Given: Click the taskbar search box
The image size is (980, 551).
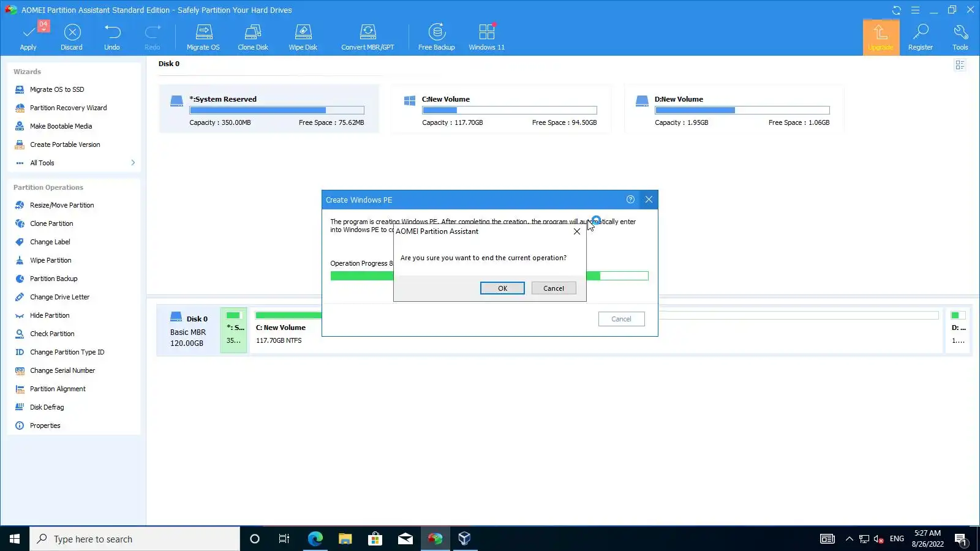Looking at the screenshot, I should pyautogui.click(x=135, y=539).
